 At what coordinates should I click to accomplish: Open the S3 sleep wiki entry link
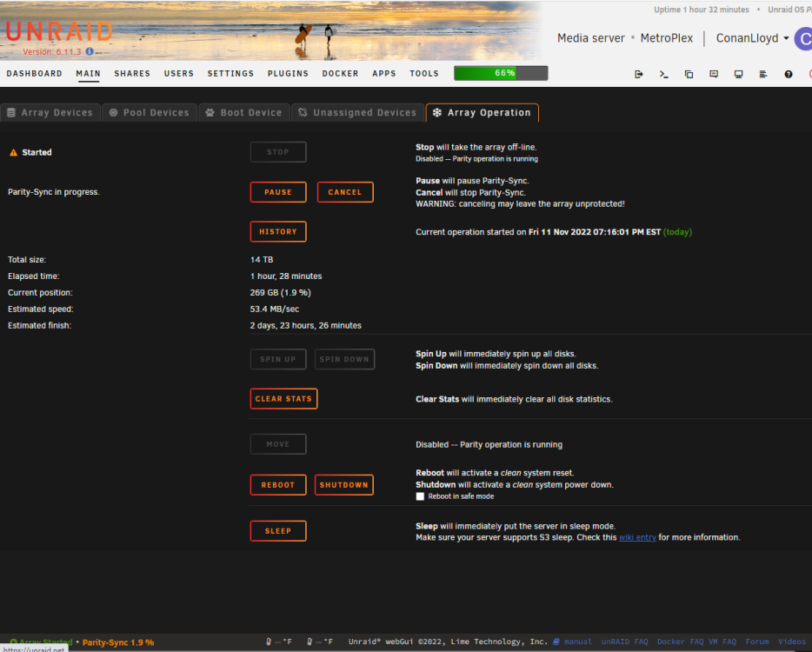click(637, 537)
